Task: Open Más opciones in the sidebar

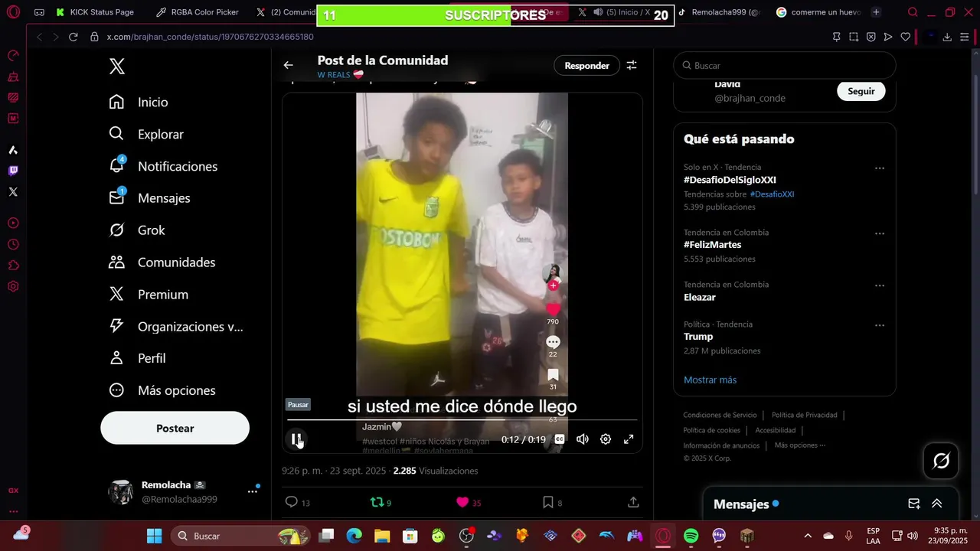Action: 162,390
